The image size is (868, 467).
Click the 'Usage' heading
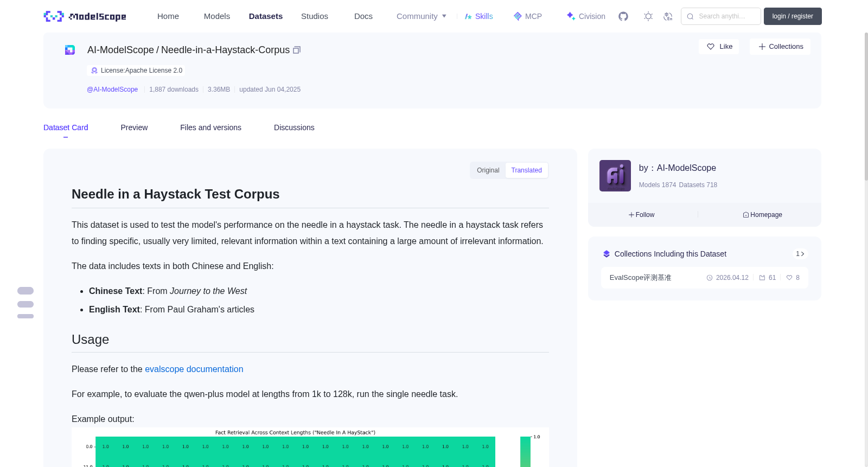(x=90, y=340)
